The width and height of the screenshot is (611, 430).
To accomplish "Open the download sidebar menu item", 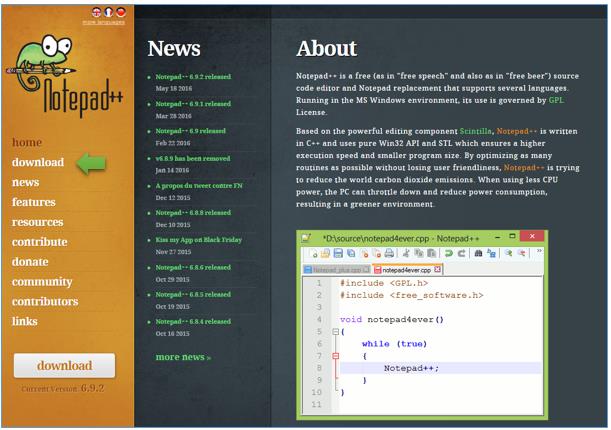I will tap(38, 162).
